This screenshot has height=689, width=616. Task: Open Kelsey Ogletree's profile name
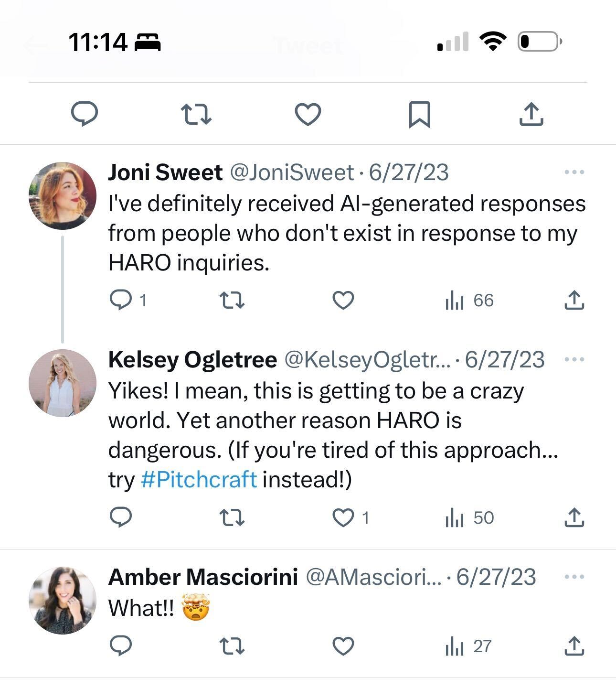point(192,360)
